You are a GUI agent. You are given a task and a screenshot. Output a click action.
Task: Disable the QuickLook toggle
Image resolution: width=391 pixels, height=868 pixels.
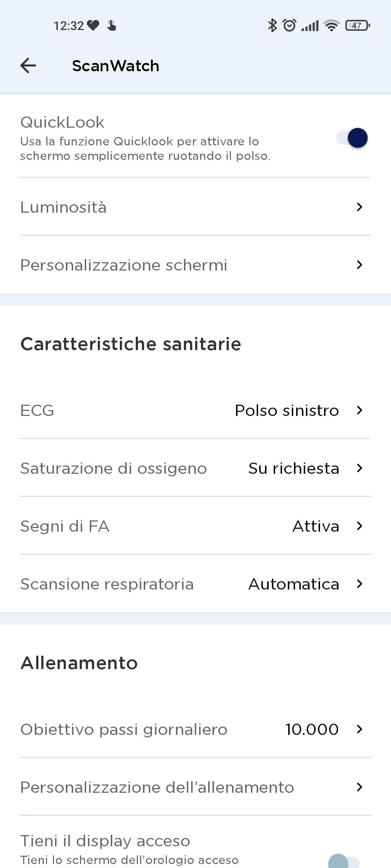352,138
